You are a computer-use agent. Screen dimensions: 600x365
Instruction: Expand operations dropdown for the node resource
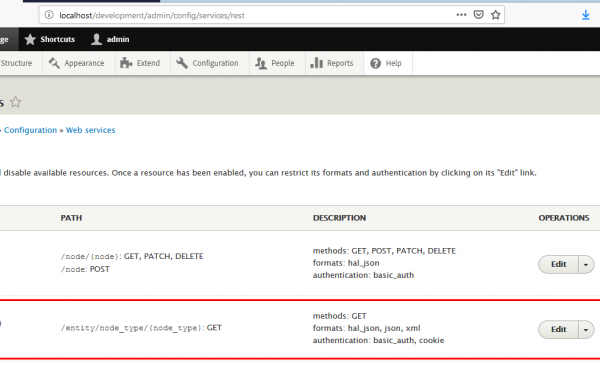586,264
